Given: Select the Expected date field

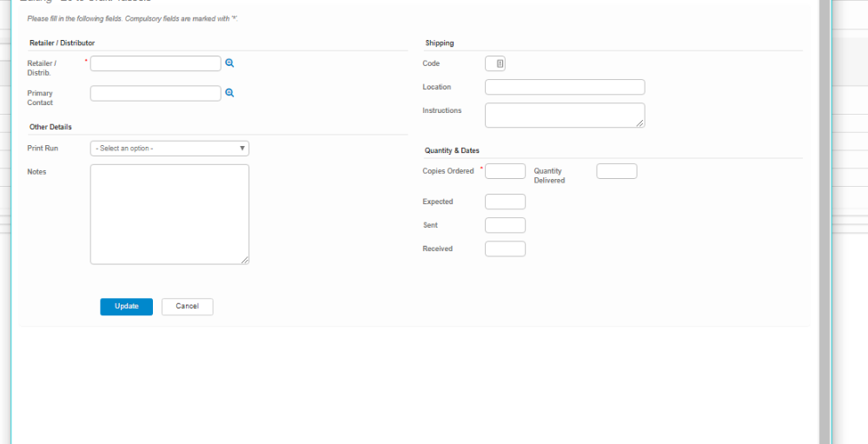Looking at the screenshot, I should [x=505, y=202].
